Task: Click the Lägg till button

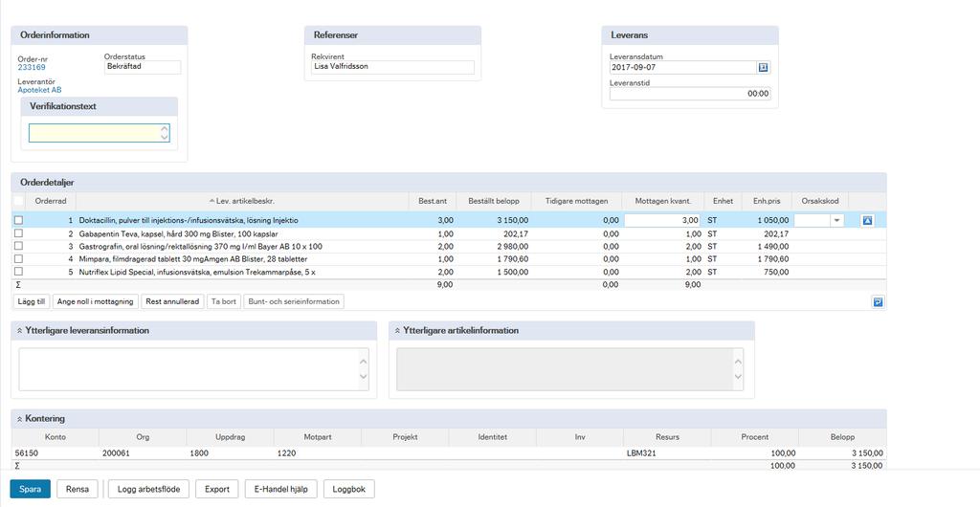Action: pyautogui.click(x=32, y=301)
